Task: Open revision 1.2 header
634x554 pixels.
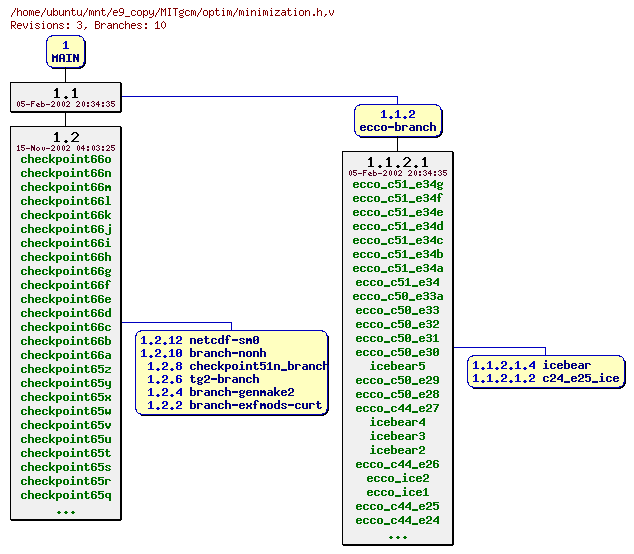Action: click(x=66, y=140)
